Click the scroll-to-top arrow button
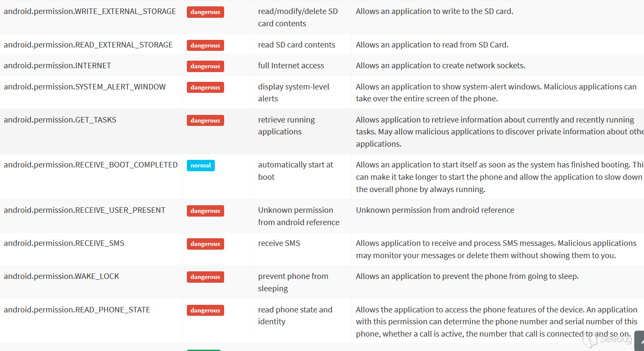Viewport: 644px width, 351px height. [640, 341]
